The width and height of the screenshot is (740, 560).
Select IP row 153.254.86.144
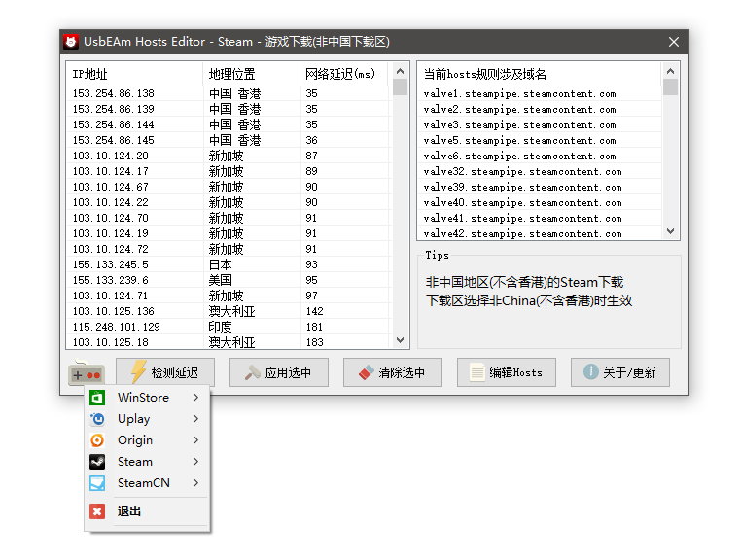229,124
